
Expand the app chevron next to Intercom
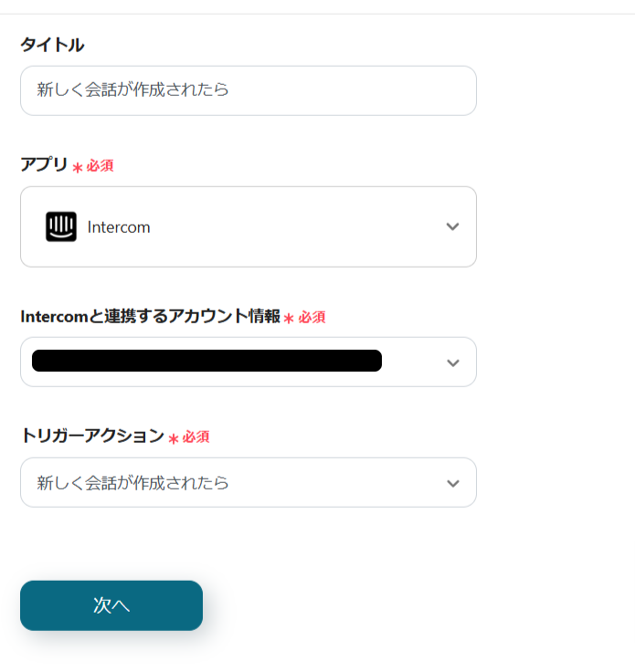point(452,227)
